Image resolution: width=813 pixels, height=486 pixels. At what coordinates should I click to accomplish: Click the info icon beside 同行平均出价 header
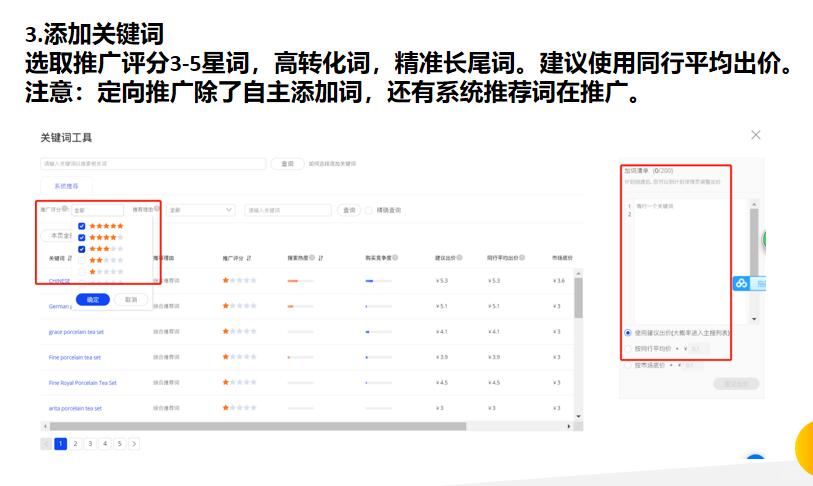(x=522, y=257)
